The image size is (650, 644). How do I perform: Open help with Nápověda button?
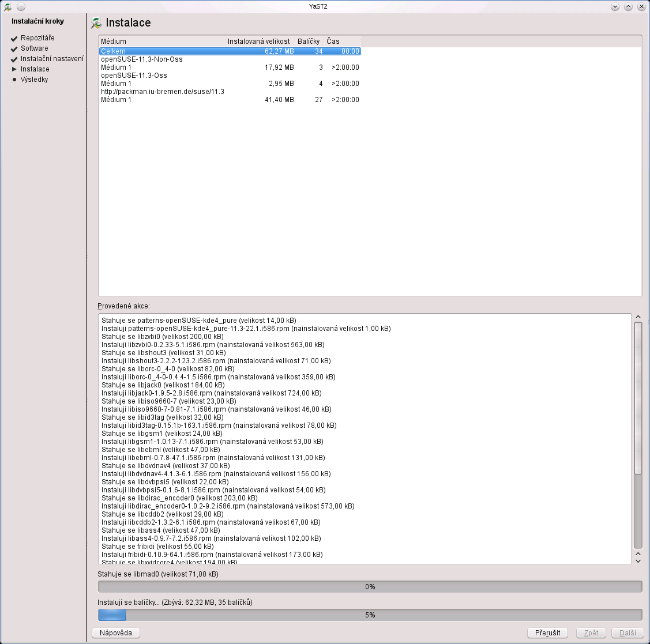[x=116, y=633]
